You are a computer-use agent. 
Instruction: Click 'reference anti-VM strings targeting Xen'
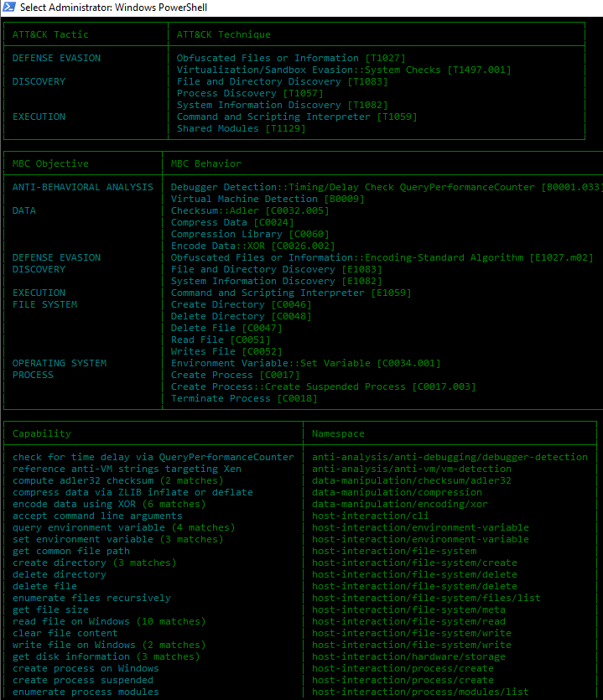click(127, 469)
